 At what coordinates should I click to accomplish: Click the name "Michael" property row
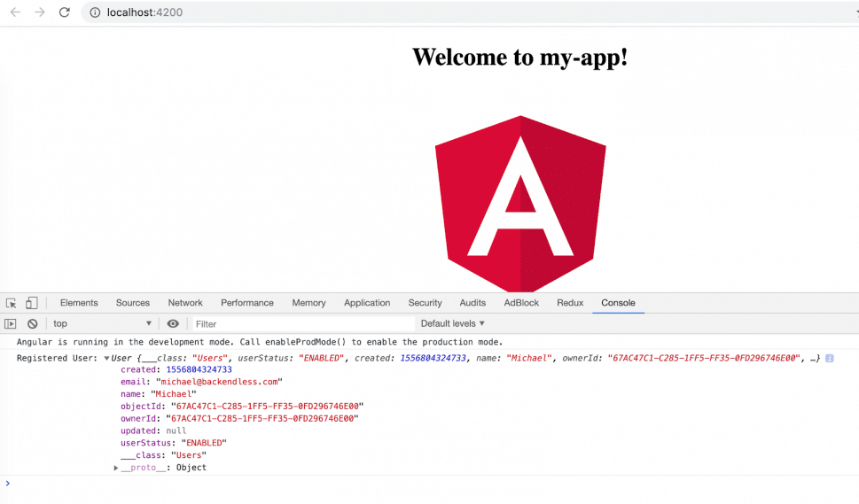pos(159,394)
